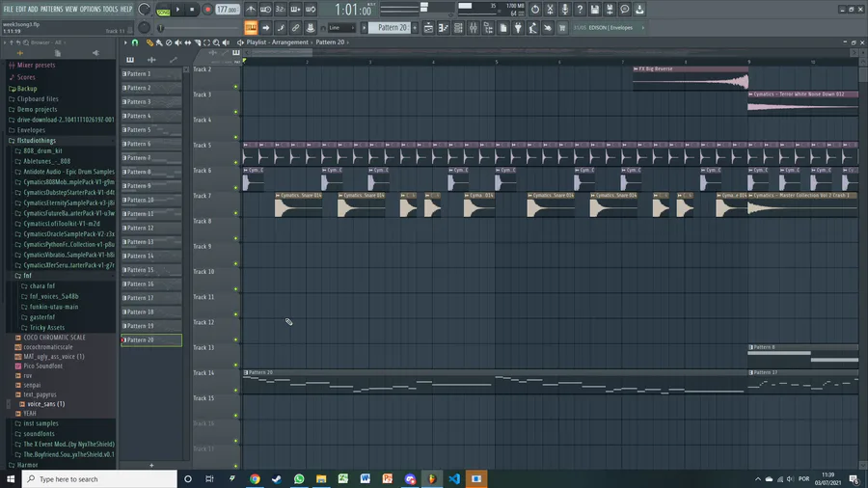Open the content library shopping cart icon
868x488 pixels.
pos(562,28)
